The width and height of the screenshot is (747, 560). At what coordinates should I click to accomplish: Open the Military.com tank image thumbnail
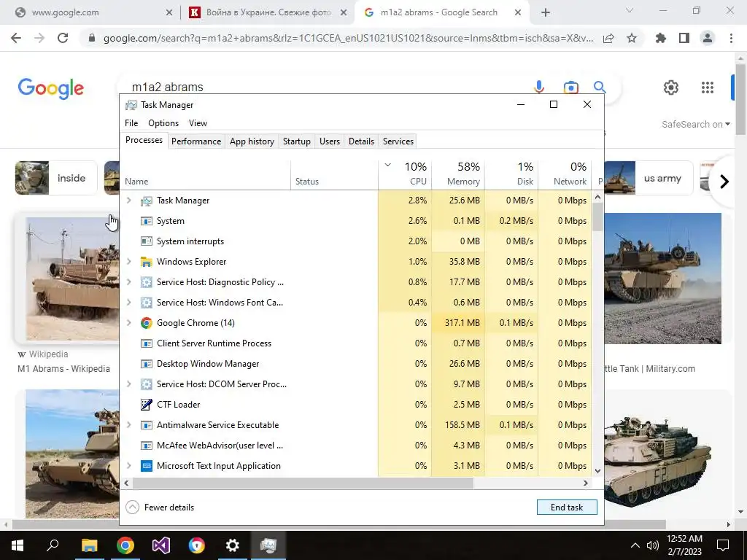pyautogui.click(x=662, y=279)
